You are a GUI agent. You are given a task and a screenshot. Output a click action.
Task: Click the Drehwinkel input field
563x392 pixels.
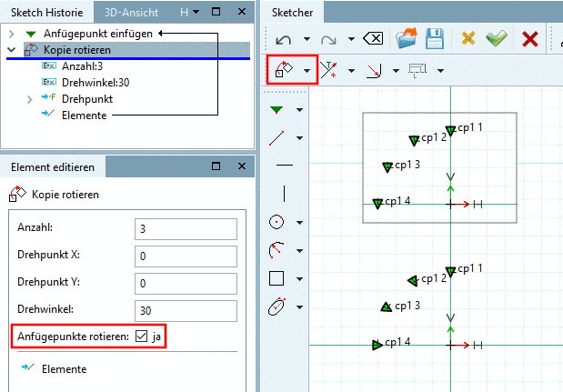tap(186, 311)
